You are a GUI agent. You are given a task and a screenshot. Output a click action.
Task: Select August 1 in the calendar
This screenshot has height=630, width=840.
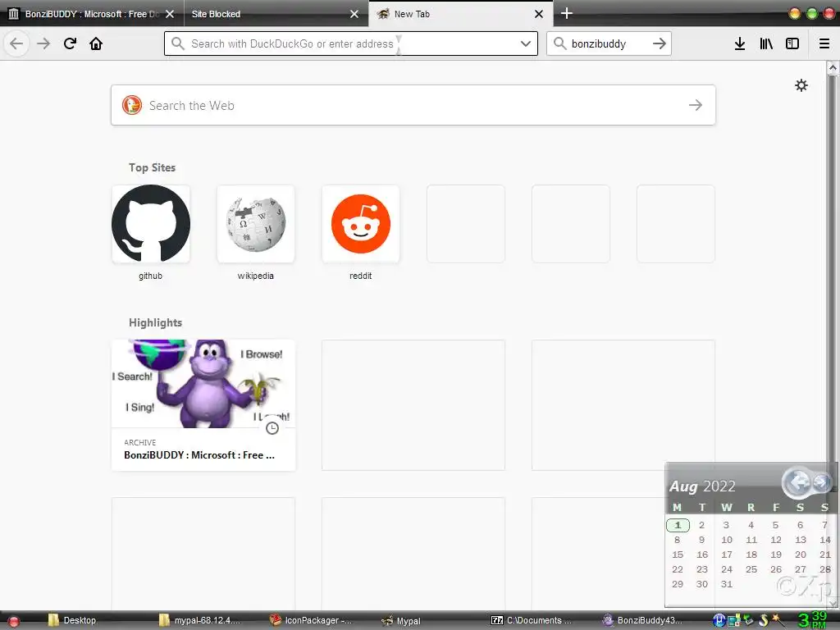tap(678, 525)
